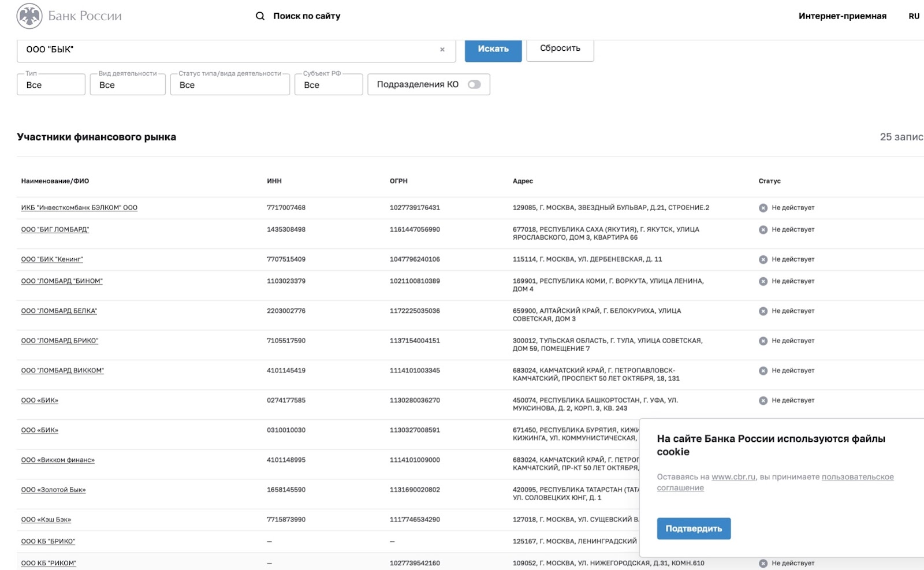Click ИНН value 7707515409
This screenshot has height=570, width=924.
click(286, 260)
